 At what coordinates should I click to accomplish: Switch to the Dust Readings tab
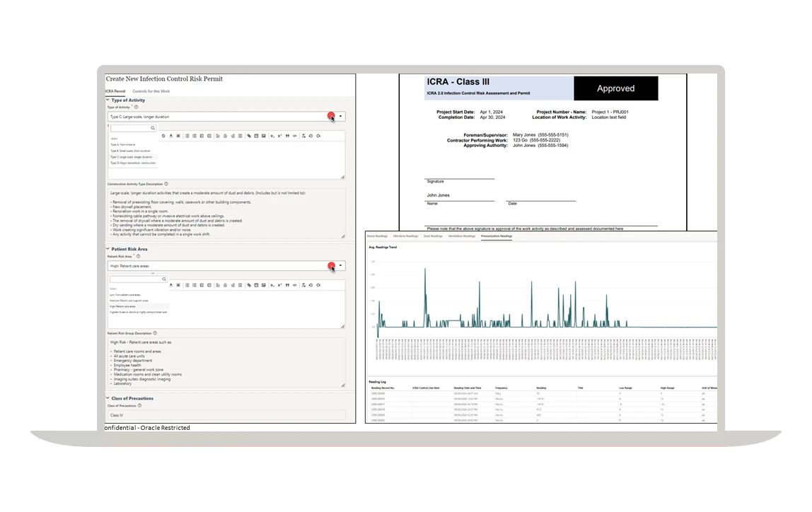click(433, 236)
